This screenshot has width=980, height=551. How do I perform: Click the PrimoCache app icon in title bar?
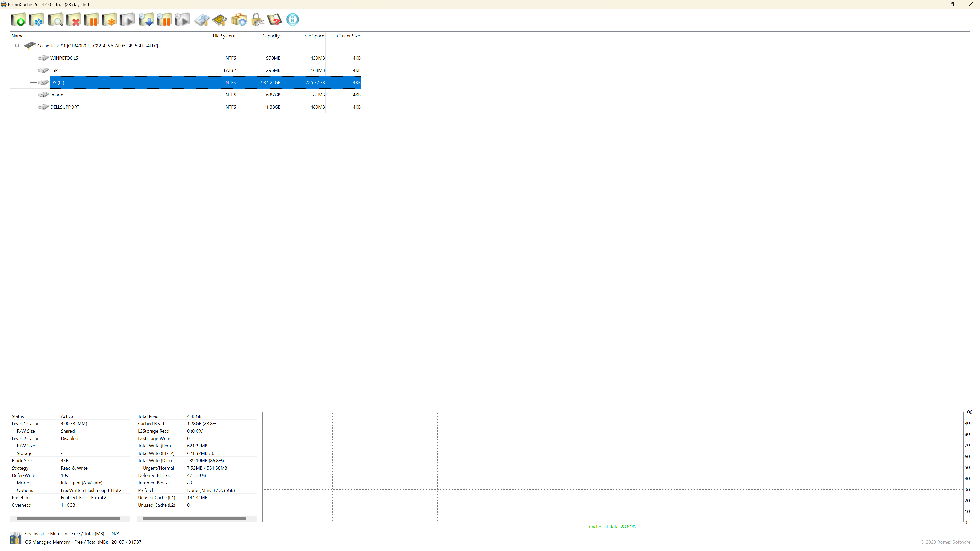pos(3,5)
